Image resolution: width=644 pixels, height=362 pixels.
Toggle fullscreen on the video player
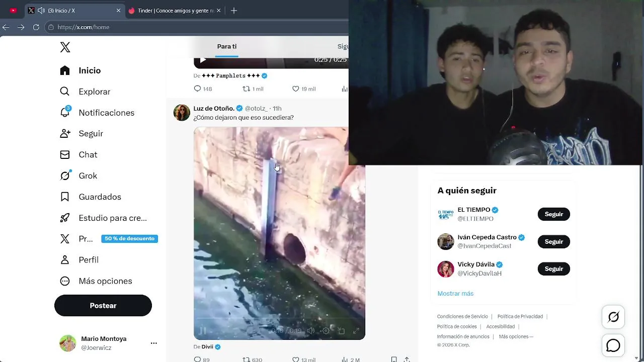coord(356,330)
